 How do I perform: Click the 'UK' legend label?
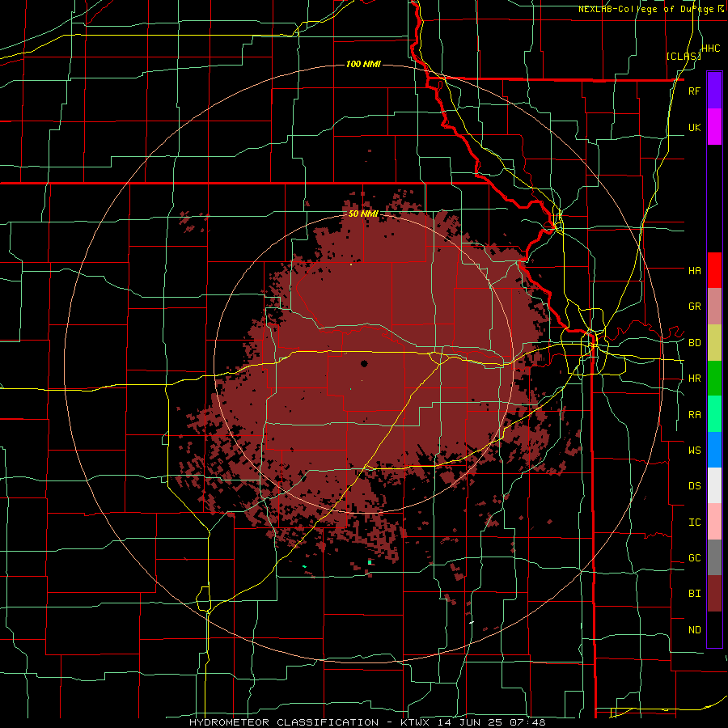click(x=694, y=127)
